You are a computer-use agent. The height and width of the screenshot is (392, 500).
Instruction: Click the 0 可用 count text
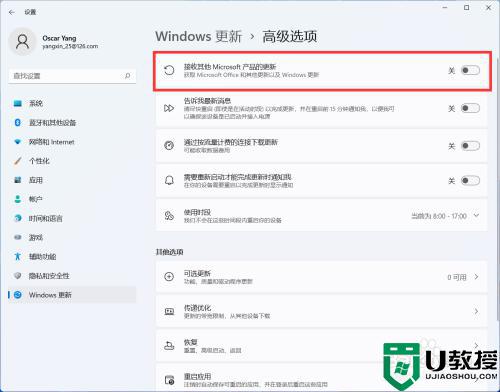[457, 277]
